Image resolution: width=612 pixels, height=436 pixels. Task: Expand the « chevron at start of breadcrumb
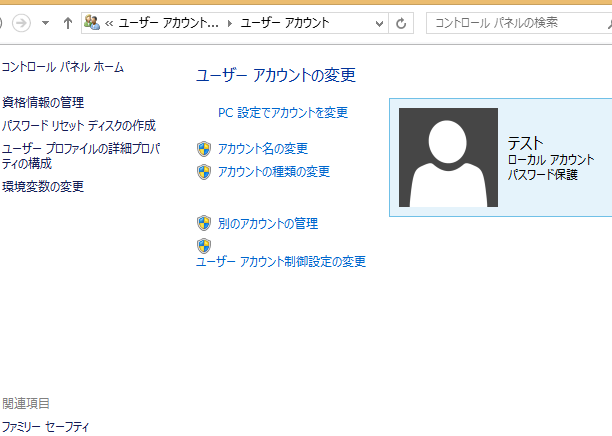coord(109,22)
